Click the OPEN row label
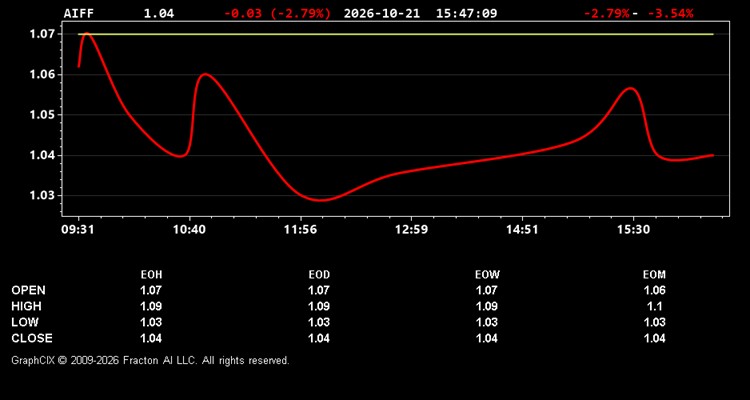 click(29, 290)
